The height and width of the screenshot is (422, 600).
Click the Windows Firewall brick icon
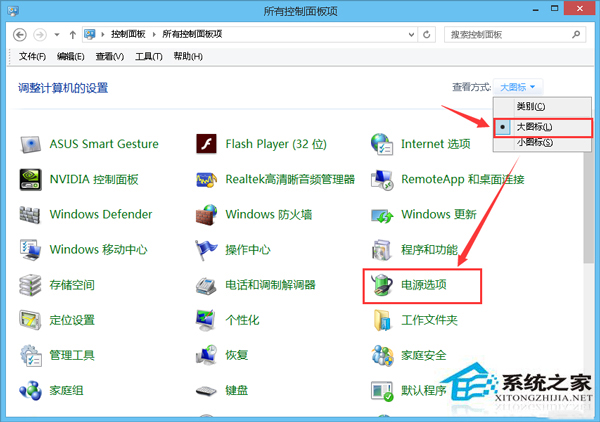click(x=206, y=215)
